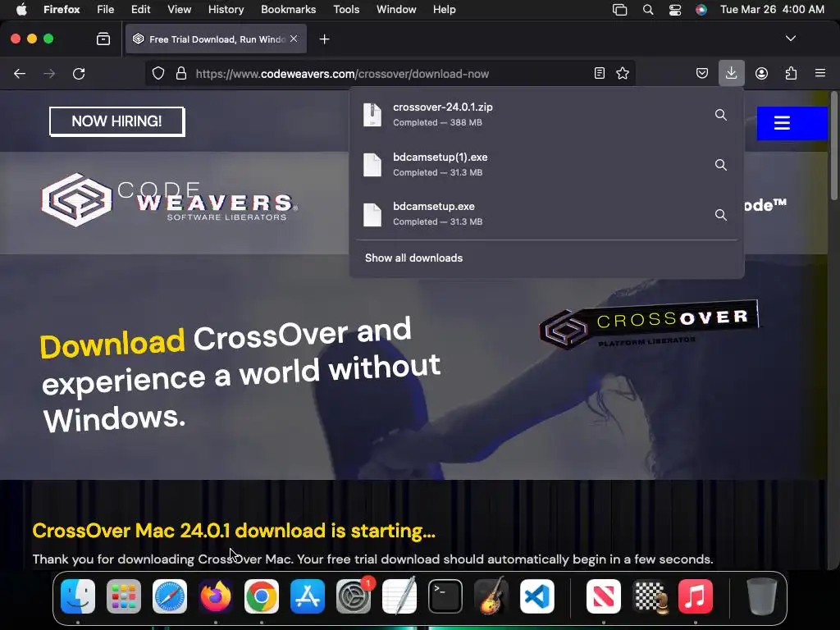Open the Bookmarks menu
840x630 pixels.
pyautogui.click(x=288, y=10)
